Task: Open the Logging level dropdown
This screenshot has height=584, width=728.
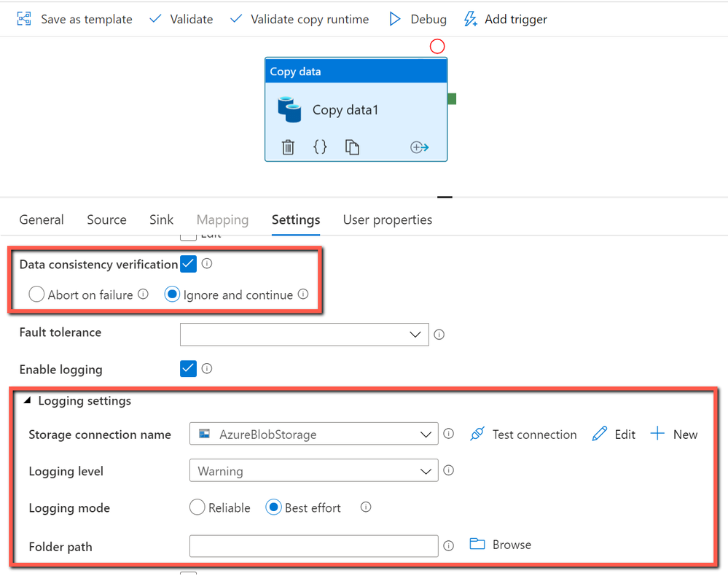Action: [314, 471]
